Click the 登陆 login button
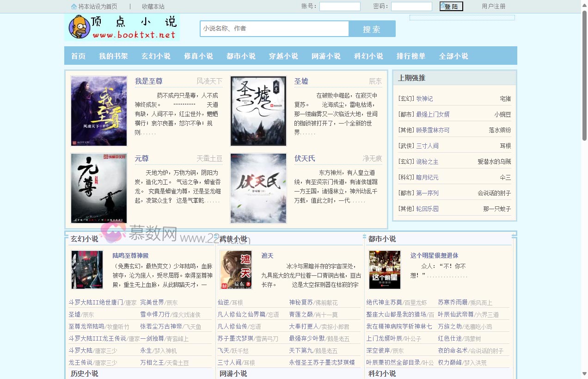Image resolution: width=588 pixels, height=379 pixels. tap(451, 6)
